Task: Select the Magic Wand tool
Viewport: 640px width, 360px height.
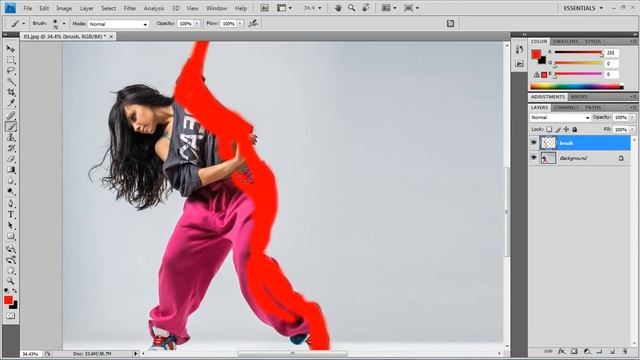Action: (x=11, y=82)
